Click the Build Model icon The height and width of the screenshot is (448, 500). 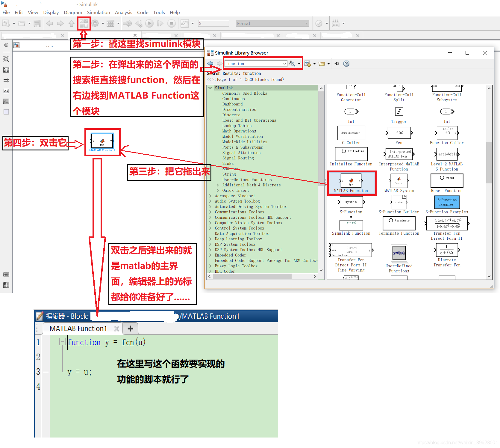(x=336, y=23)
